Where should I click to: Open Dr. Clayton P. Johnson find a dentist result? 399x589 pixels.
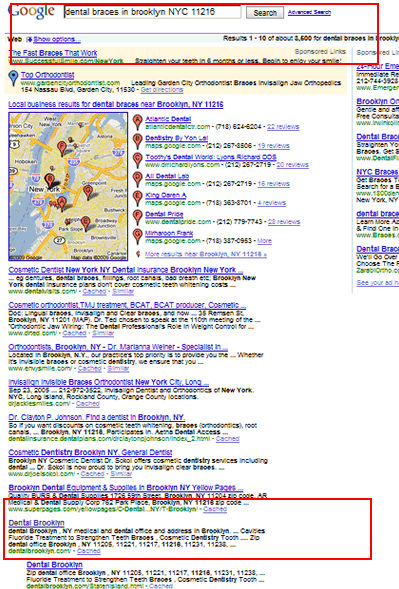97,417
